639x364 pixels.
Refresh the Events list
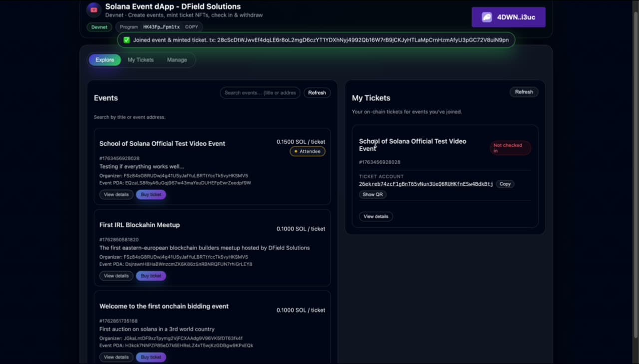[317, 93]
